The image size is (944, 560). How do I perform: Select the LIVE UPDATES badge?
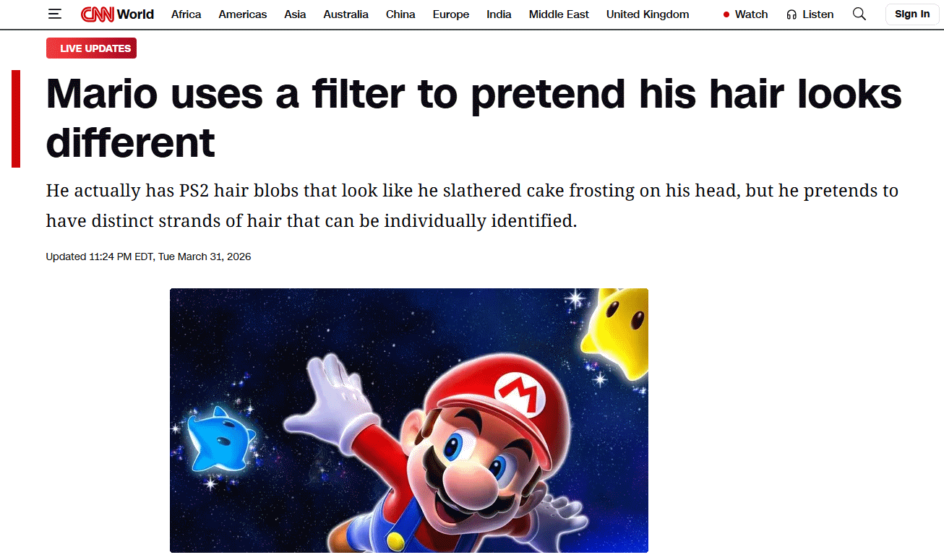91,48
